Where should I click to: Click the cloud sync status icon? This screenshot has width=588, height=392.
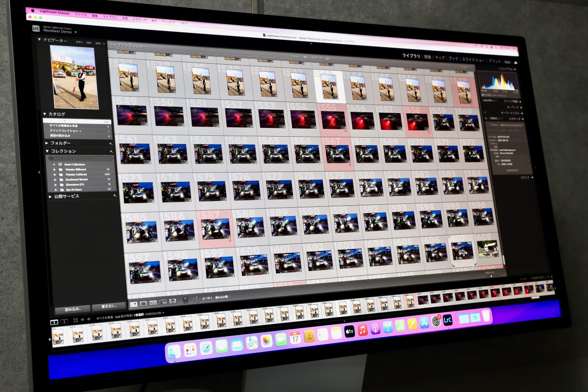click(515, 63)
